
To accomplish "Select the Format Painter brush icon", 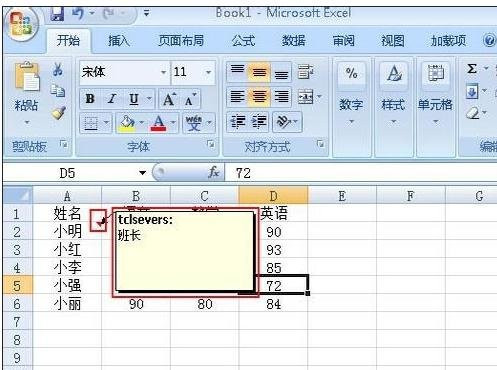I will [59, 113].
